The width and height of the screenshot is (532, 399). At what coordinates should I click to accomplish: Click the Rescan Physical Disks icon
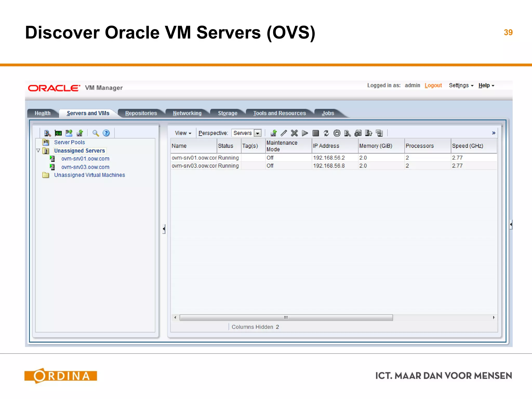point(358,133)
